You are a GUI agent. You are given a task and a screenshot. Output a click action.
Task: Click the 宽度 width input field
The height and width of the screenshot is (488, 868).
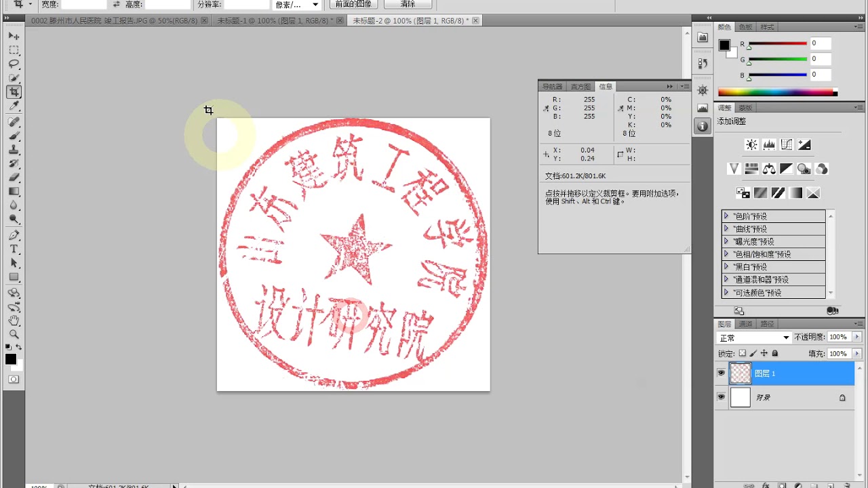click(83, 4)
